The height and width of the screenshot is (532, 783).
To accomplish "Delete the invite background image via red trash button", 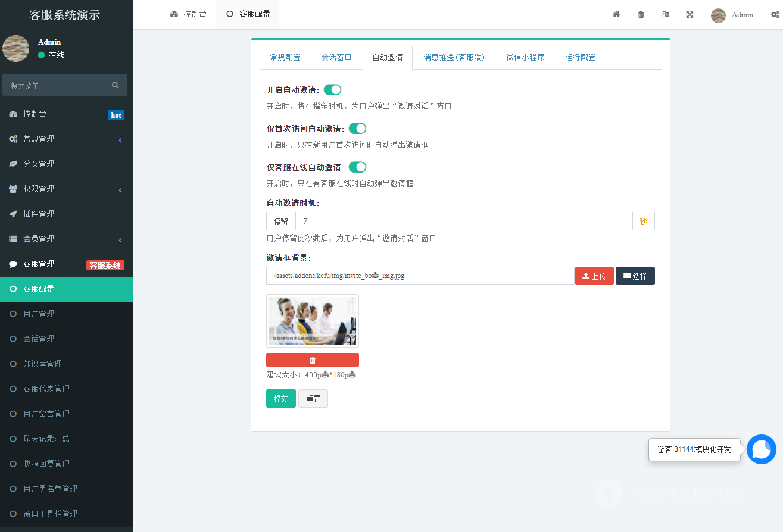I will tap(312, 359).
